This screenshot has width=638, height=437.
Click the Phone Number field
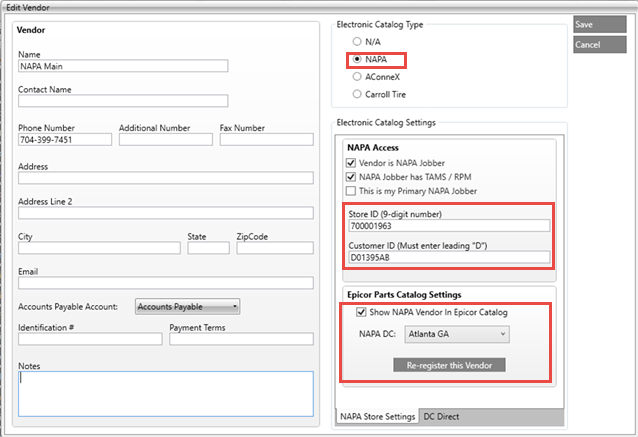coord(65,140)
